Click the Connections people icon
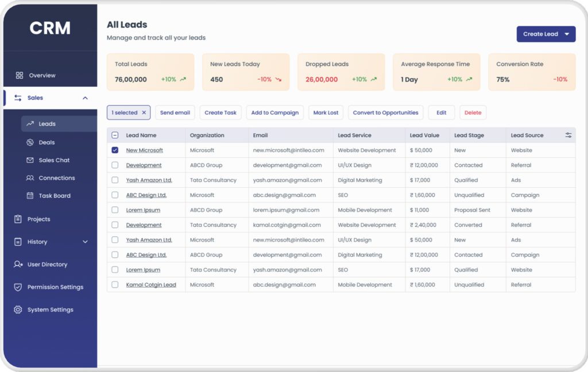 [x=30, y=178]
